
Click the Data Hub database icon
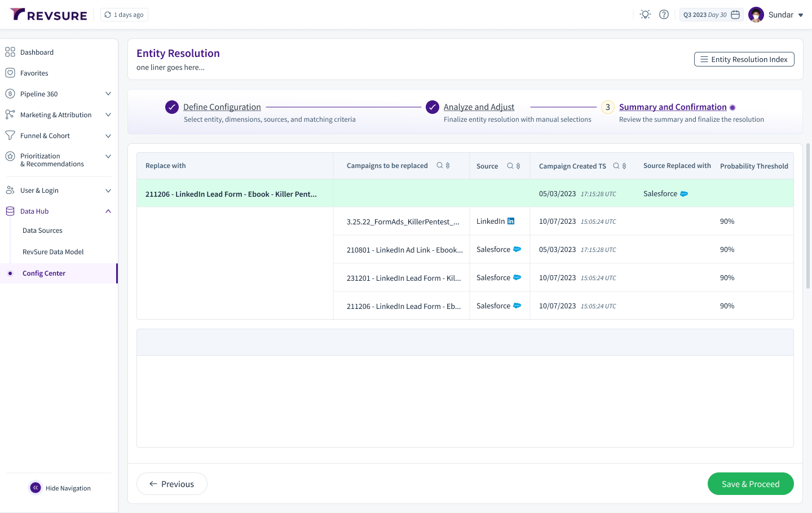[10, 211]
